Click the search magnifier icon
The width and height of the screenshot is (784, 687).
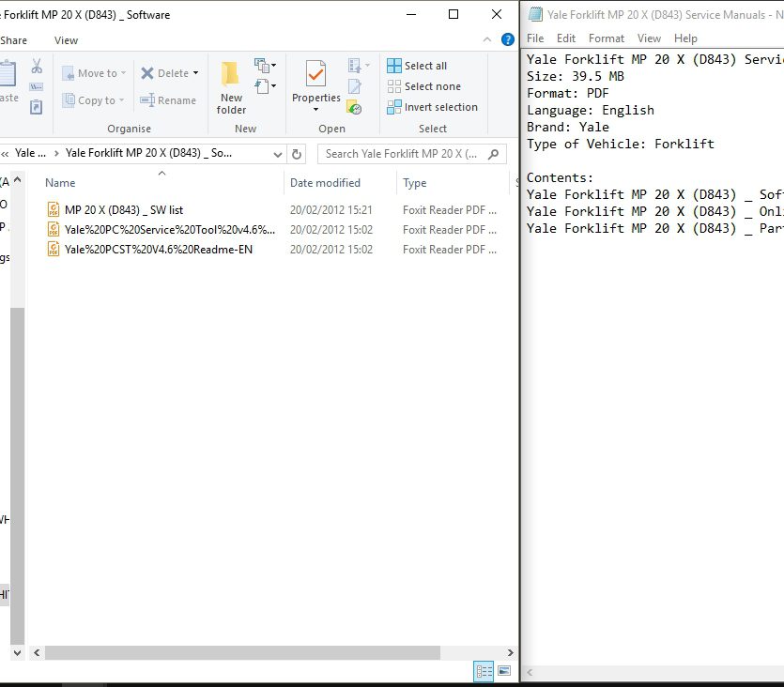[494, 154]
